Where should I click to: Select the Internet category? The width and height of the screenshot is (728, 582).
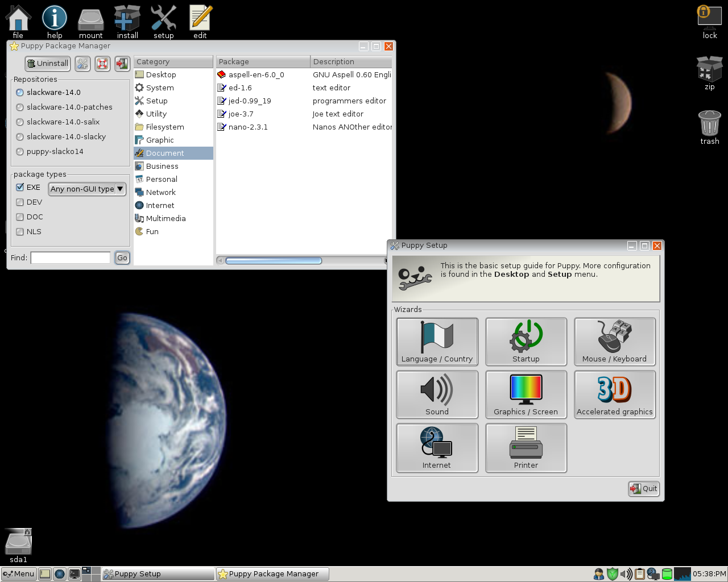pyautogui.click(x=173, y=205)
